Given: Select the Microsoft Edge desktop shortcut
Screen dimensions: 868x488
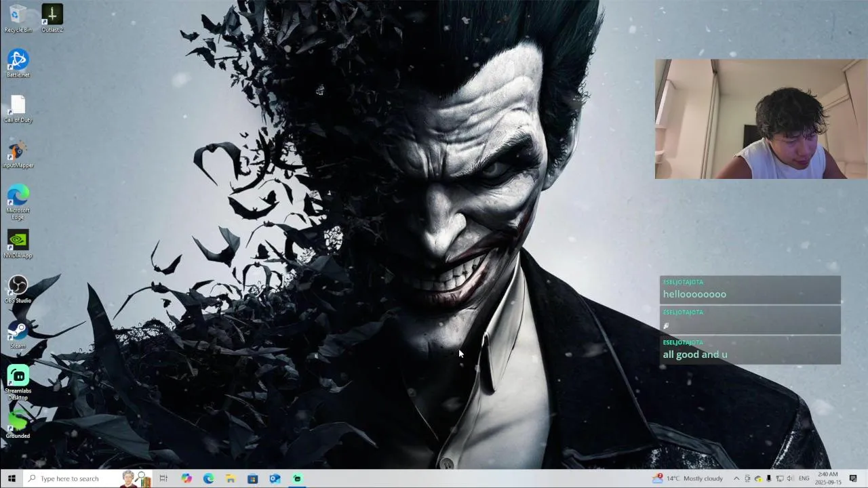Looking at the screenshot, I should coord(18,202).
